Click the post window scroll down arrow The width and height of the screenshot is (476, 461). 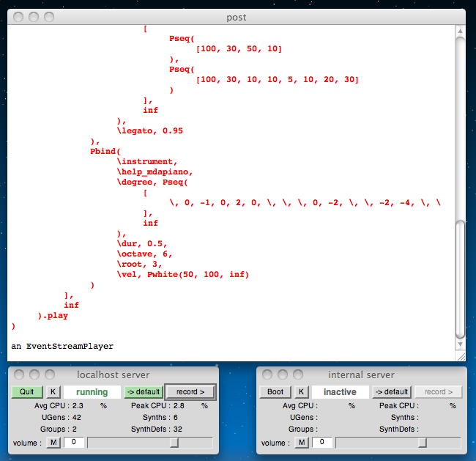pos(460,344)
